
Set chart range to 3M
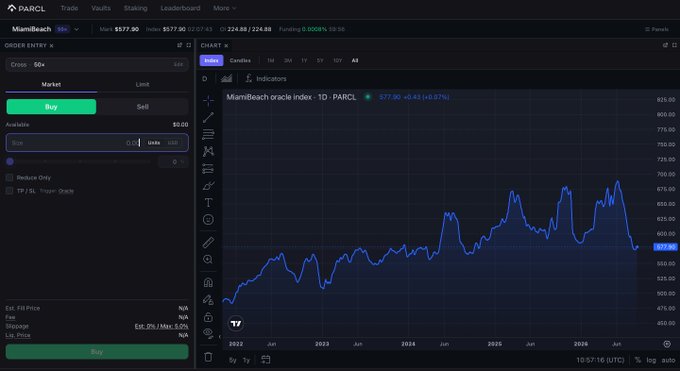click(288, 60)
